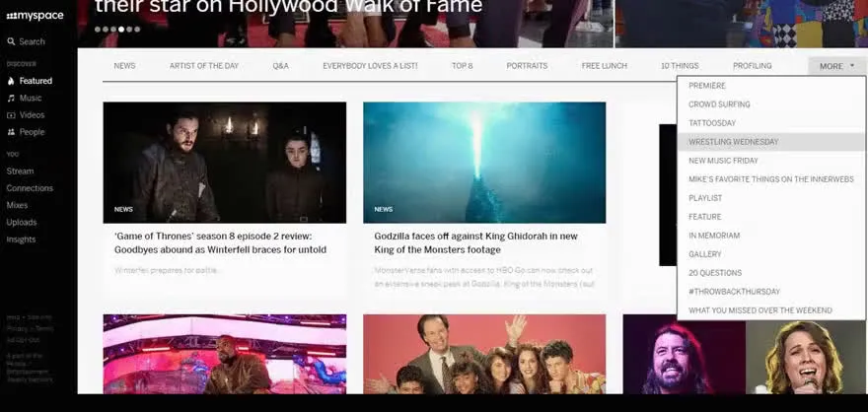
Task: Jump to the first carousel slide dot
Action: tap(98, 30)
